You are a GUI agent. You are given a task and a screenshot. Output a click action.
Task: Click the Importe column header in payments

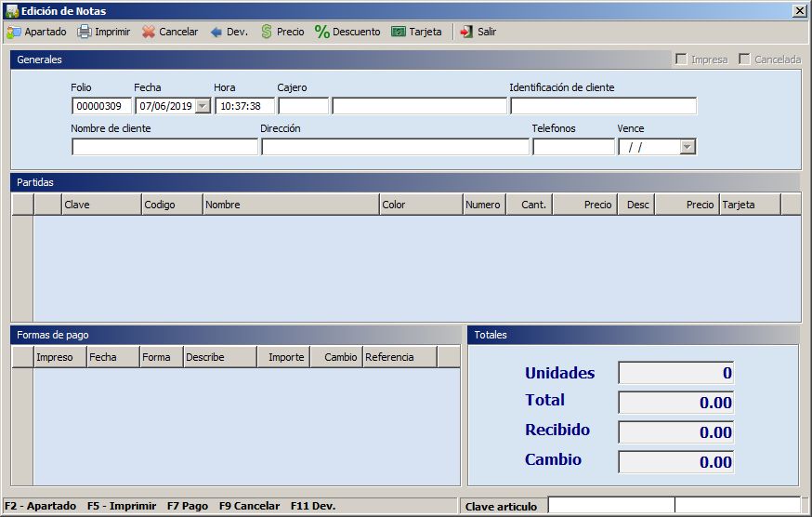point(283,357)
